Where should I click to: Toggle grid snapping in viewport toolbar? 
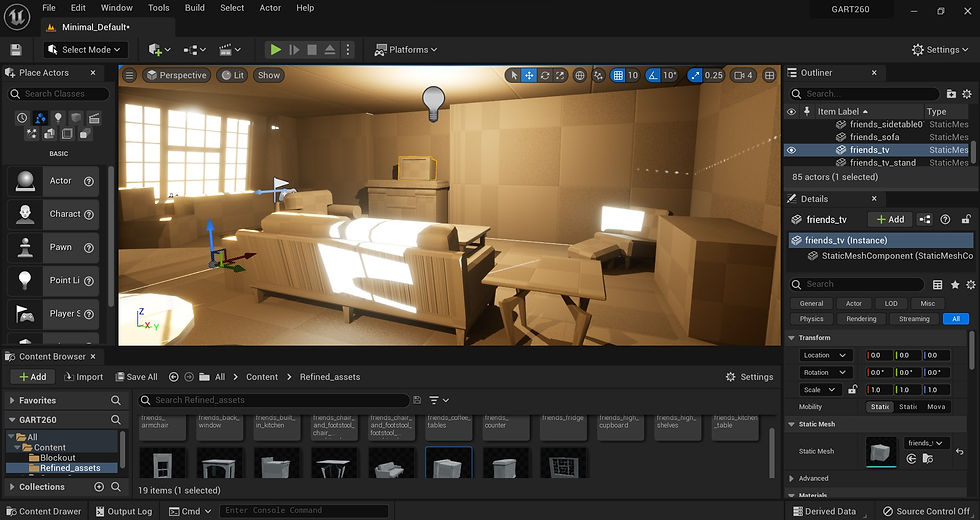coord(618,75)
